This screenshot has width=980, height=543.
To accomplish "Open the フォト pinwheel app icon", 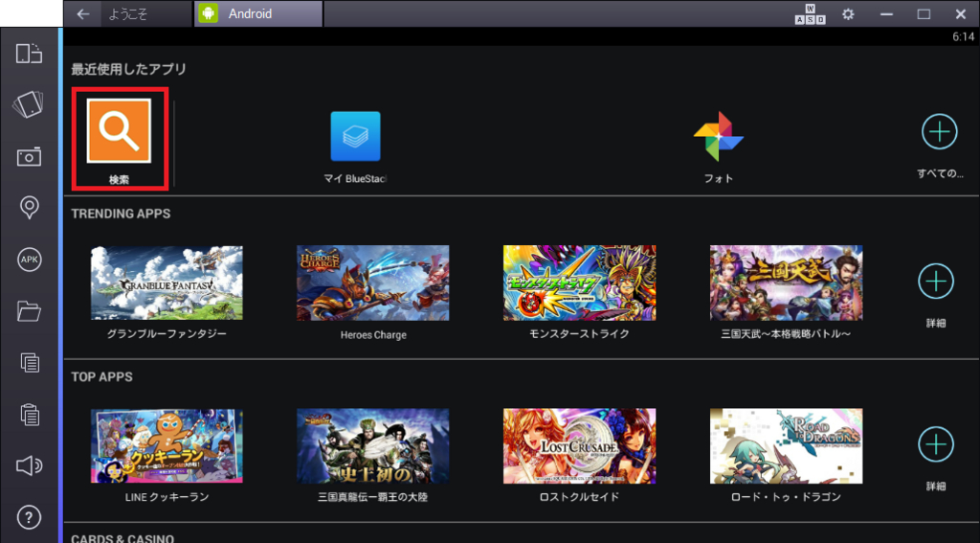I will 719,136.
